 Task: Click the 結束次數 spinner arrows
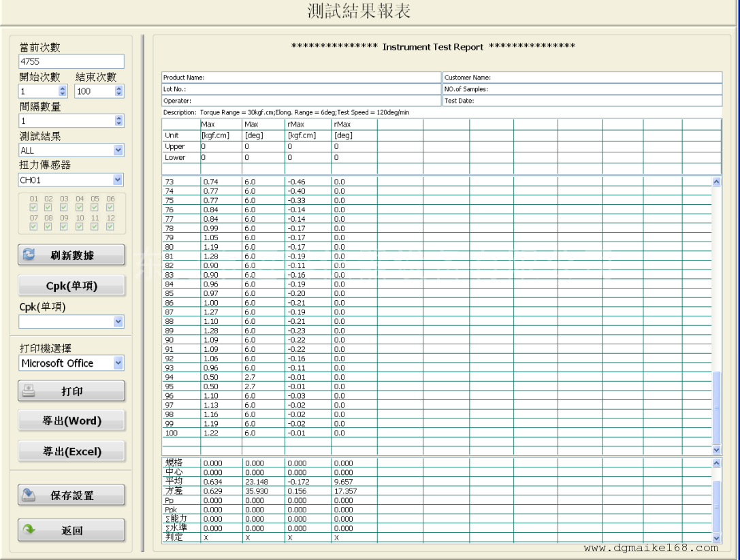tap(120, 90)
